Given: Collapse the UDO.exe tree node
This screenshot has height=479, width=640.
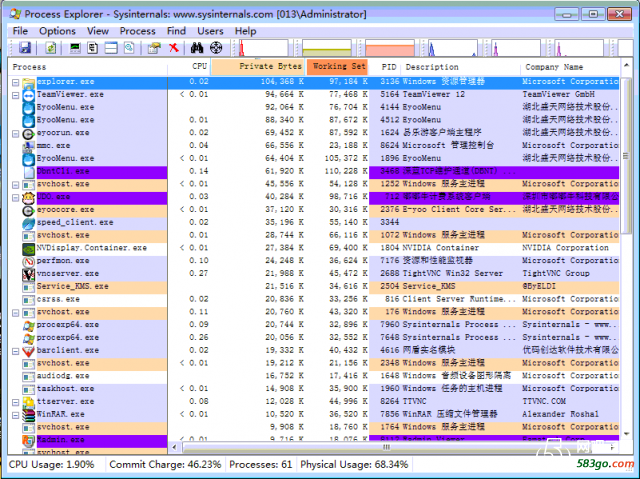Looking at the screenshot, I should [16, 197].
